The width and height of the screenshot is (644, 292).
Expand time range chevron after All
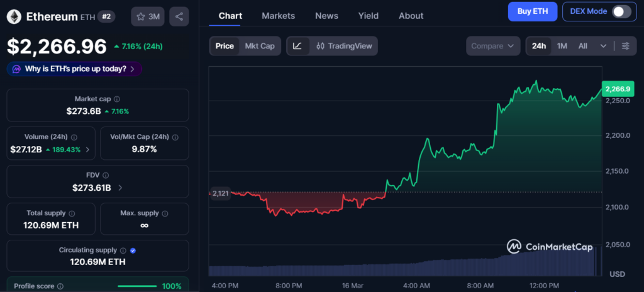coord(604,46)
